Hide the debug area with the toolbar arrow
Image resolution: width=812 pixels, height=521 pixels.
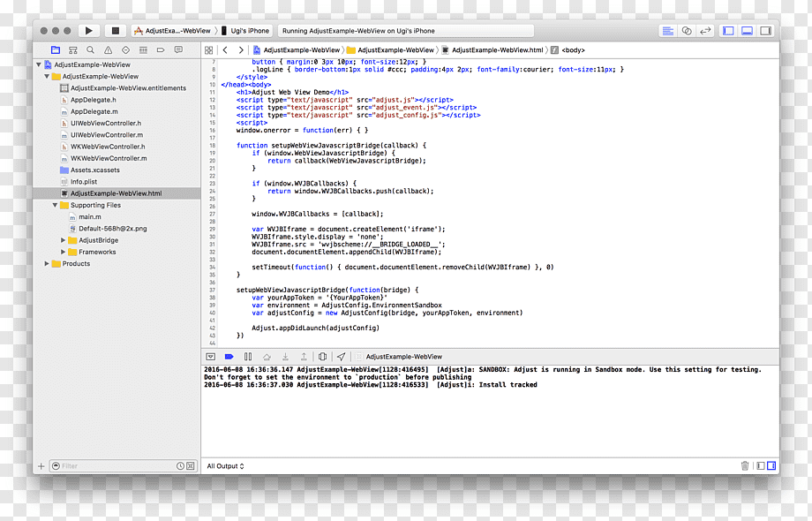[x=210, y=357]
